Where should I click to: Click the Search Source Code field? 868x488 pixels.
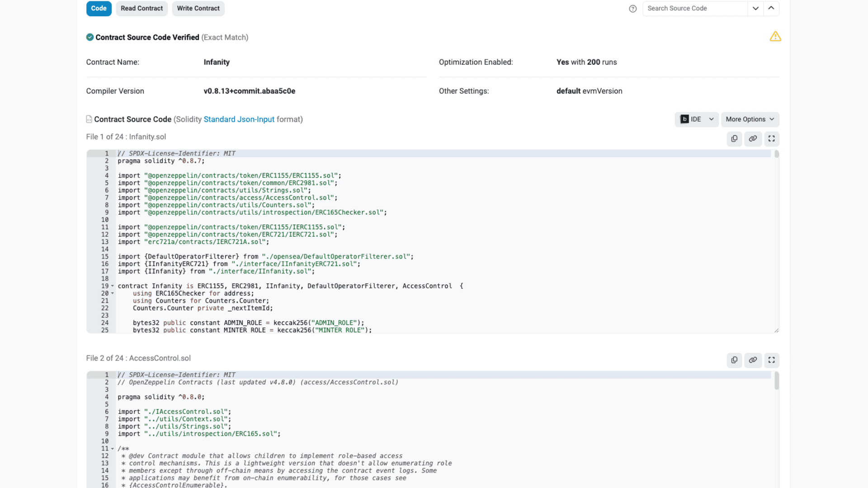point(694,8)
